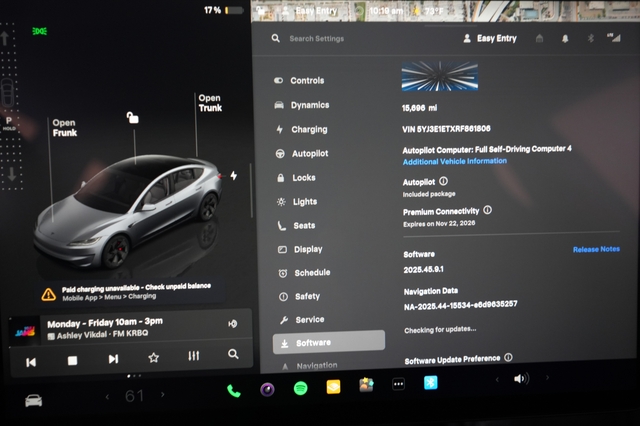640x426 pixels.
Task: Tap the unlock padlock above the car
Action: tap(132, 118)
